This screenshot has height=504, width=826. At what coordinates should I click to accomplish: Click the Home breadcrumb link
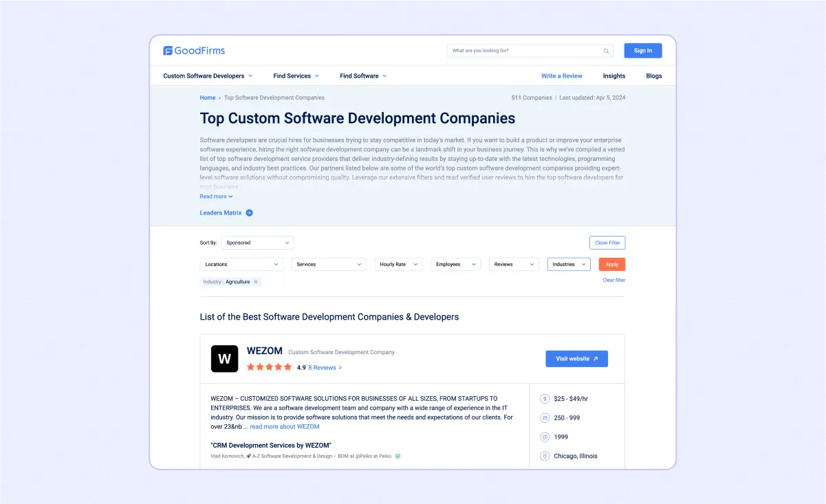coord(208,98)
